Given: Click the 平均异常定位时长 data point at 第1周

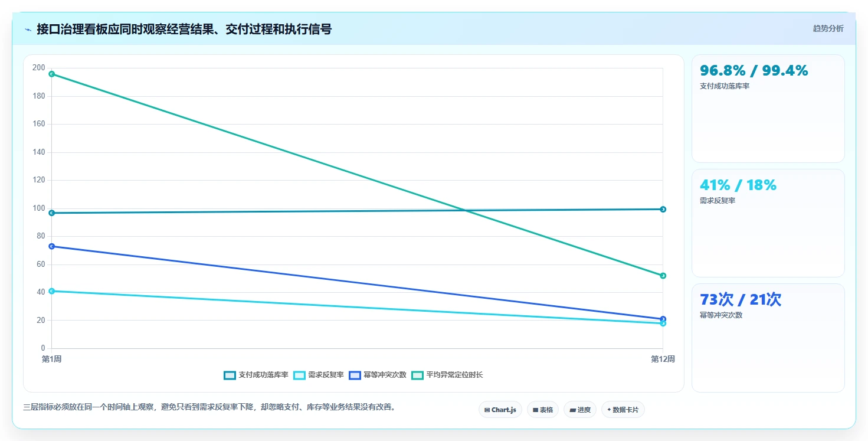Looking at the screenshot, I should coord(52,74).
